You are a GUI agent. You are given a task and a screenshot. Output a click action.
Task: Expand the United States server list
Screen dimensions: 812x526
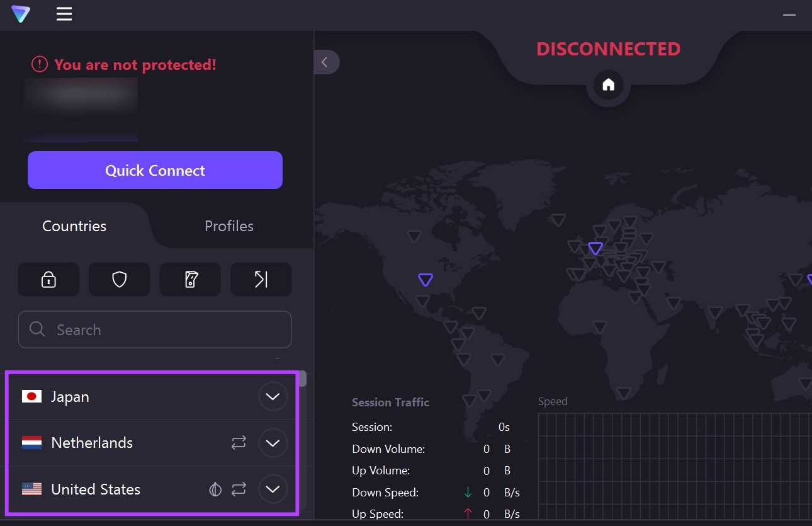click(x=273, y=489)
